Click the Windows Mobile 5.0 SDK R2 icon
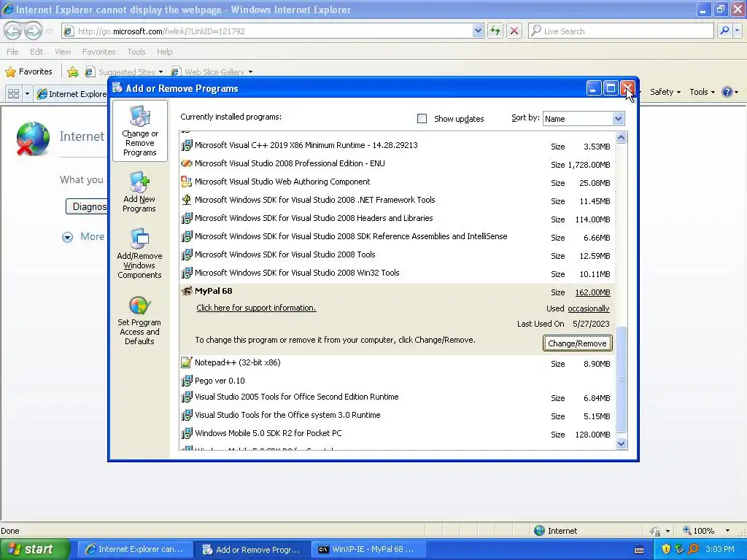747x560 pixels. [x=187, y=433]
